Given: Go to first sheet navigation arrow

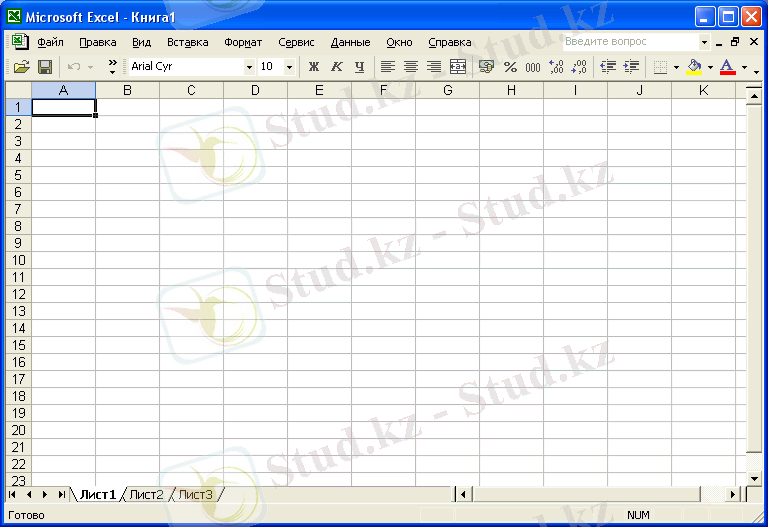Looking at the screenshot, I should pos(12,495).
